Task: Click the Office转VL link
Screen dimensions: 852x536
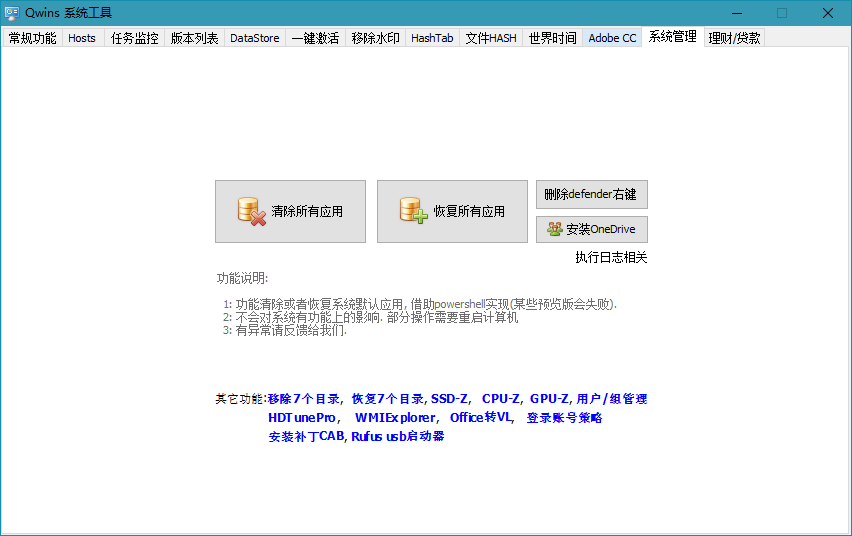Action: click(481, 417)
